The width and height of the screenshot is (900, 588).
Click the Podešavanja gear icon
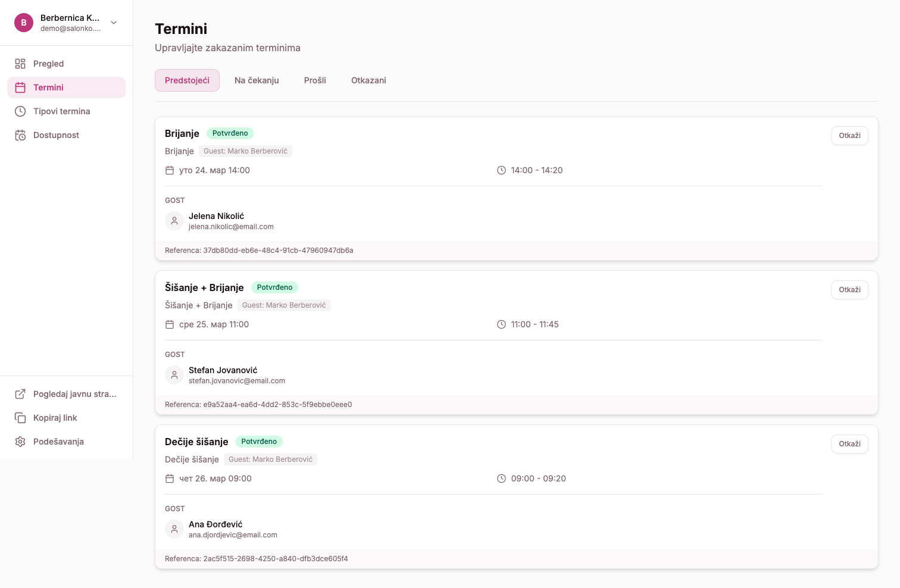20,442
